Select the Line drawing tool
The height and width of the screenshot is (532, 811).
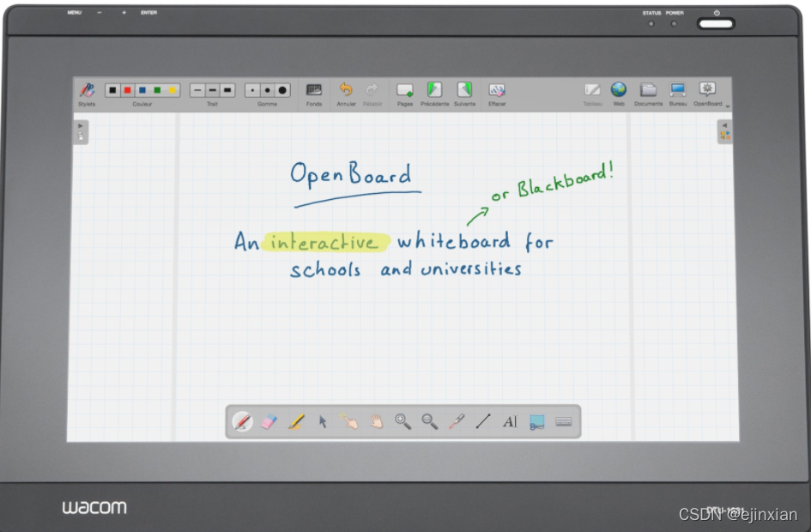pyautogui.click(x=483, y=422)
